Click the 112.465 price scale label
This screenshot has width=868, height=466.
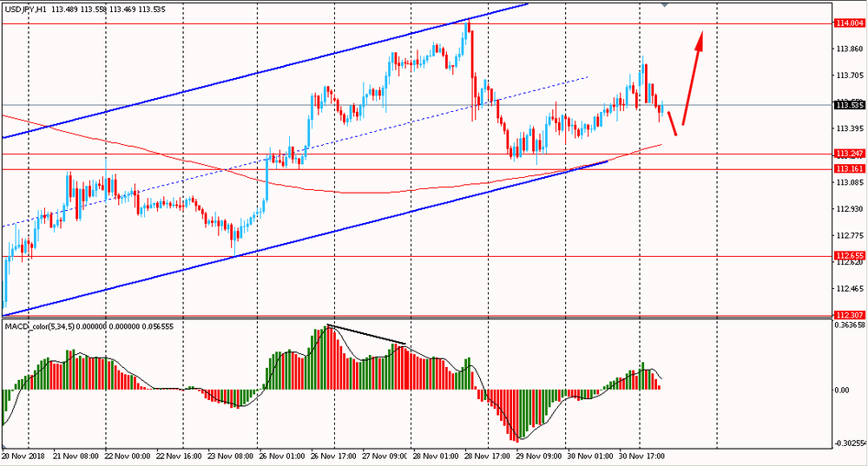click(850, 288)
